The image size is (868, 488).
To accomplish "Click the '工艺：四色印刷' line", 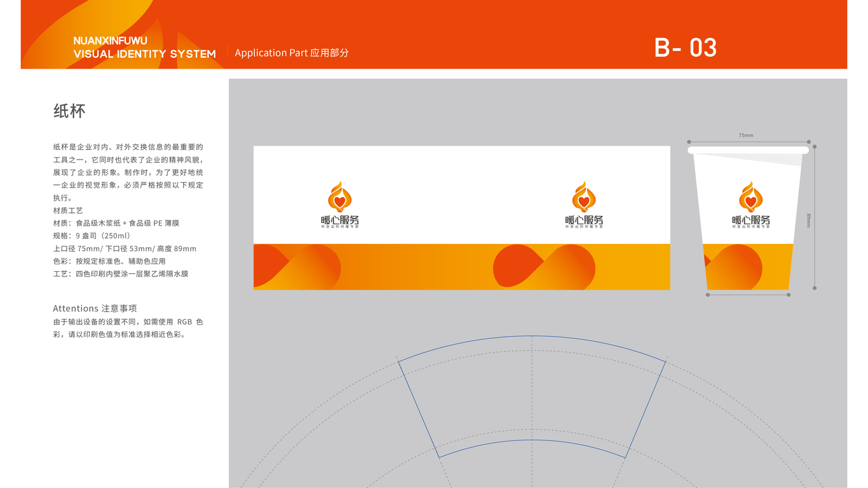I will click(x=121, y=274).
